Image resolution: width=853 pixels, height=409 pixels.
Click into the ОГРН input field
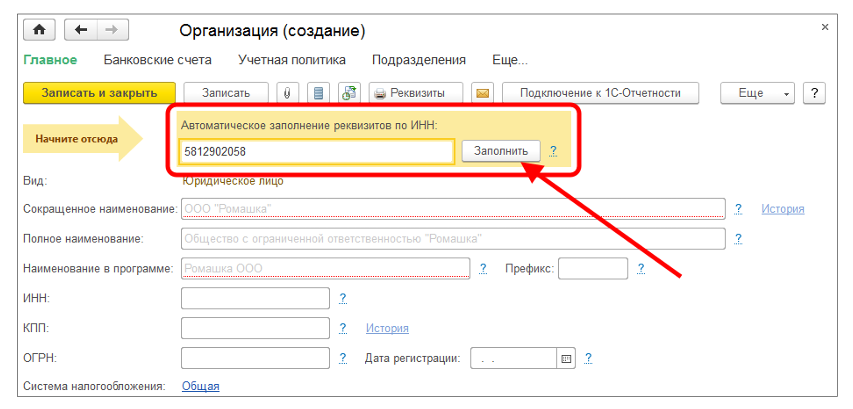[255, 358]
